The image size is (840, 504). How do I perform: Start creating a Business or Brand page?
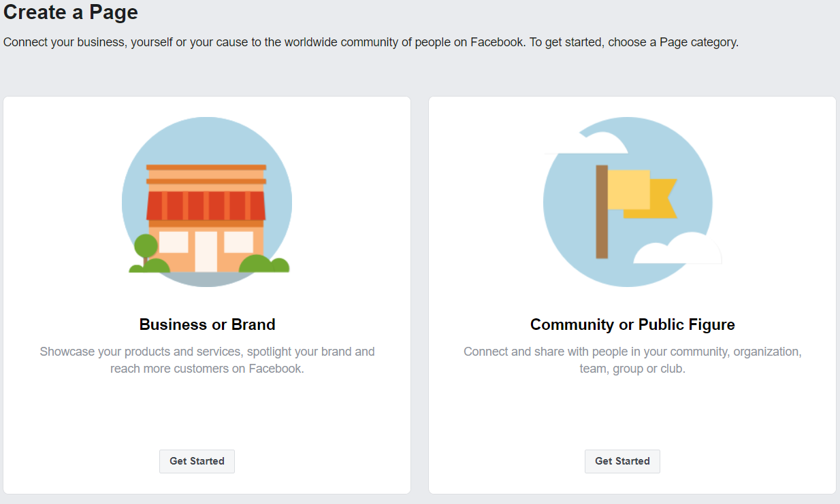tap(197, 461)
